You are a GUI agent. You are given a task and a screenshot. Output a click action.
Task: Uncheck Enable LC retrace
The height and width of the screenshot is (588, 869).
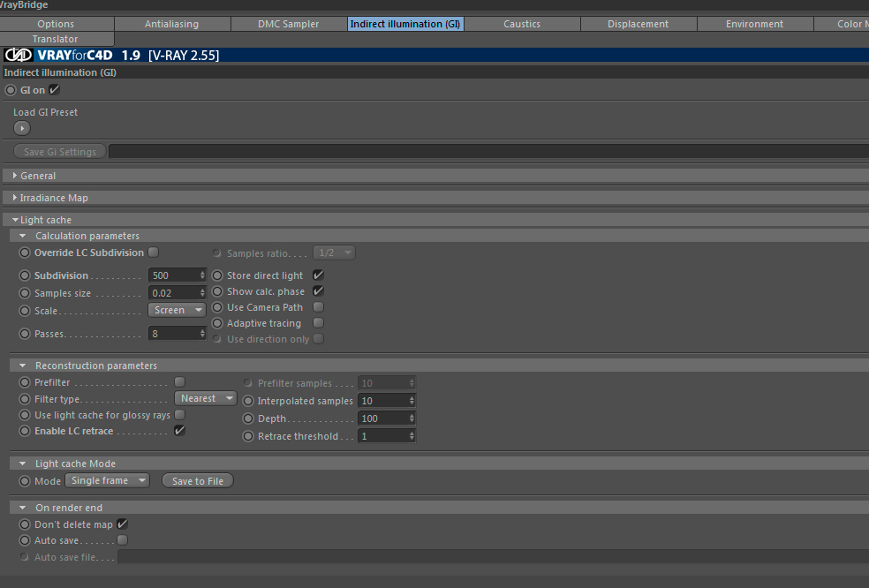click(179, 431)
